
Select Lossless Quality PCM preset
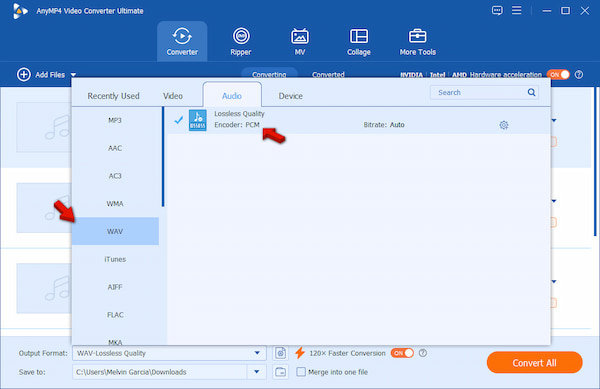tap(359, 120)
